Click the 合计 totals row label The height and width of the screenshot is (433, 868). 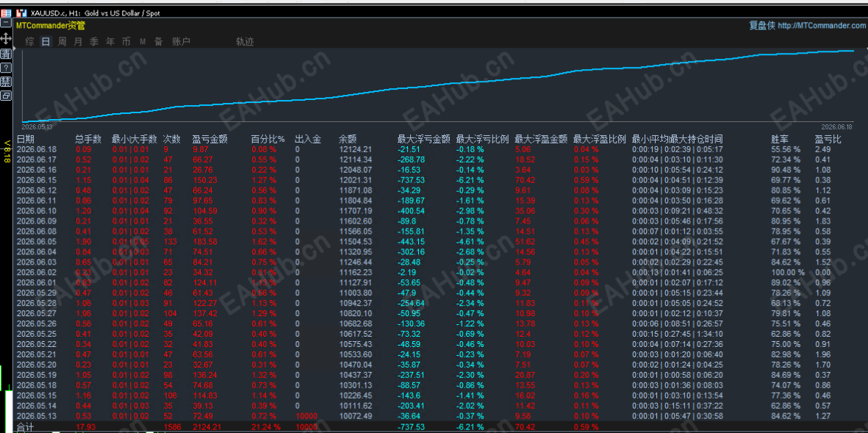pos(25,427)
